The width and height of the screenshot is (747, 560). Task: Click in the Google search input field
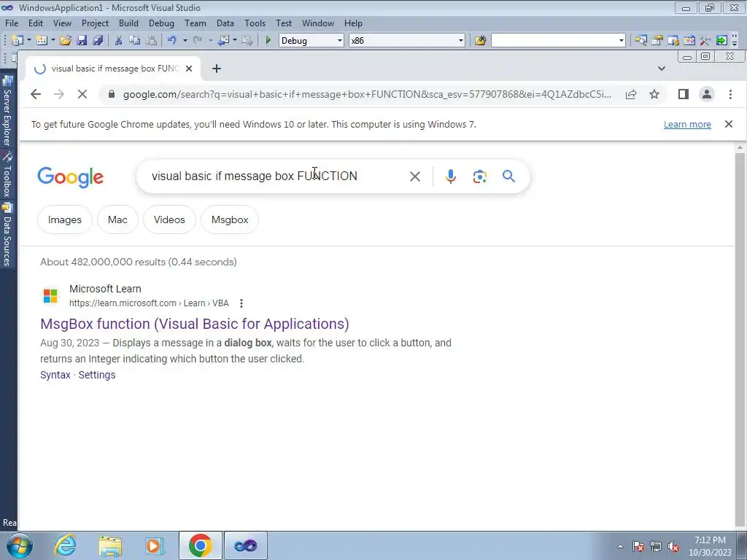[x=276, y=176]
